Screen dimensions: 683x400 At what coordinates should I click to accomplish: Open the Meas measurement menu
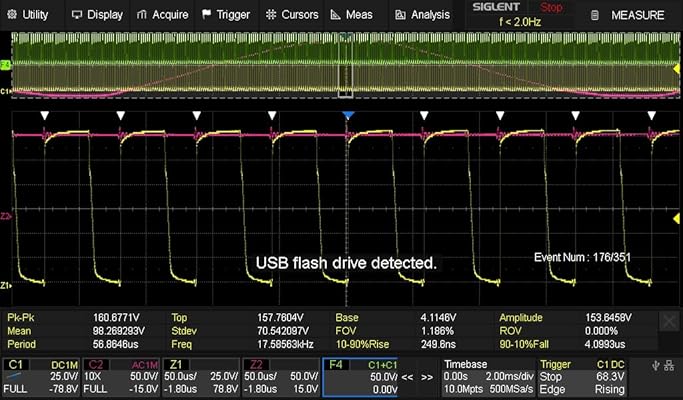352,15
